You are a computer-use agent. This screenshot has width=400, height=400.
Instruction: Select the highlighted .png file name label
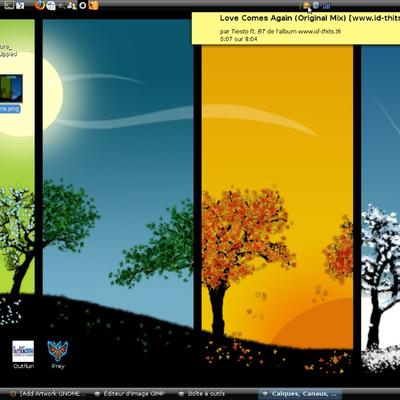click(x=10, y=109)
